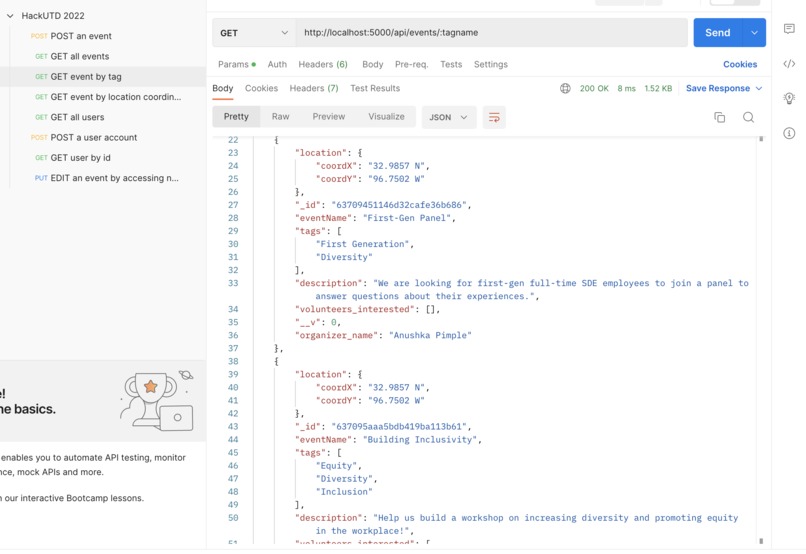Open the Test Results tab
The height and width of the screenshot is (554, 806).
[375, 88]
